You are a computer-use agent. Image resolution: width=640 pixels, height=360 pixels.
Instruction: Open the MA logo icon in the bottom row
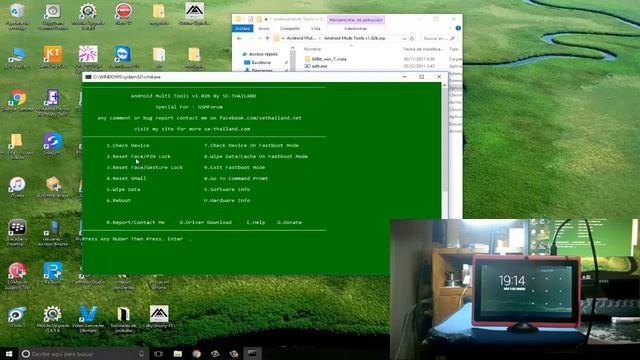tap(159, 315)
